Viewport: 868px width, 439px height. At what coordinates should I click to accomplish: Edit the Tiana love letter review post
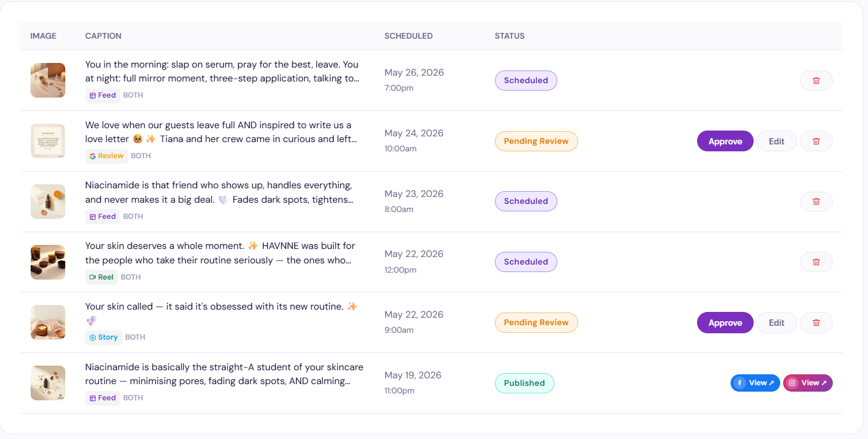pos(777,141)
